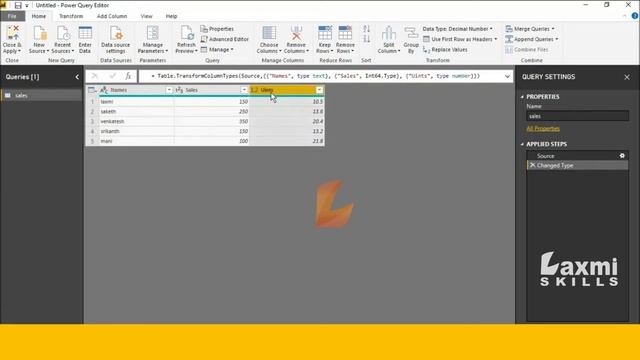Viewport: 640px width, 360px height.
Task: Click the Names column data type icon
Action: 104,90
